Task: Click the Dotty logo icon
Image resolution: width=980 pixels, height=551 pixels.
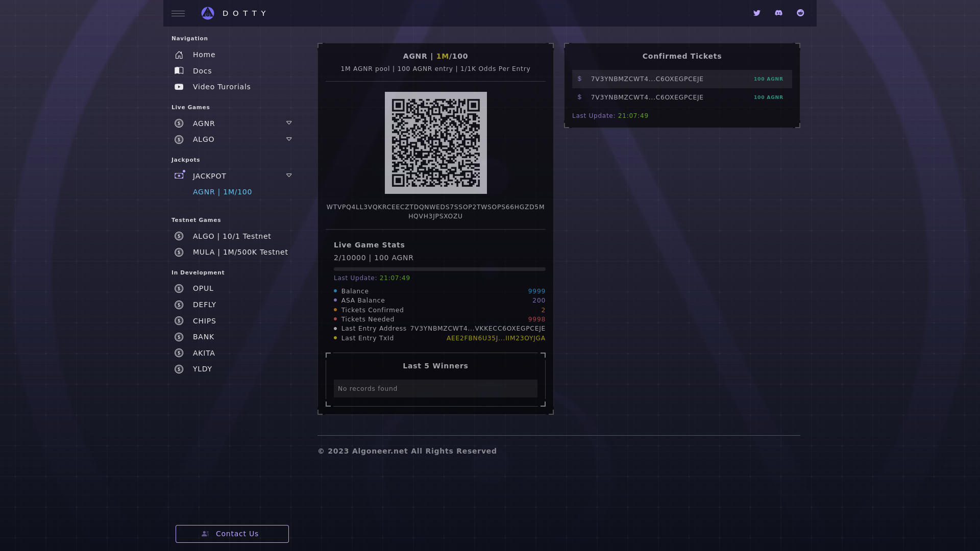Action: point(208,13)
